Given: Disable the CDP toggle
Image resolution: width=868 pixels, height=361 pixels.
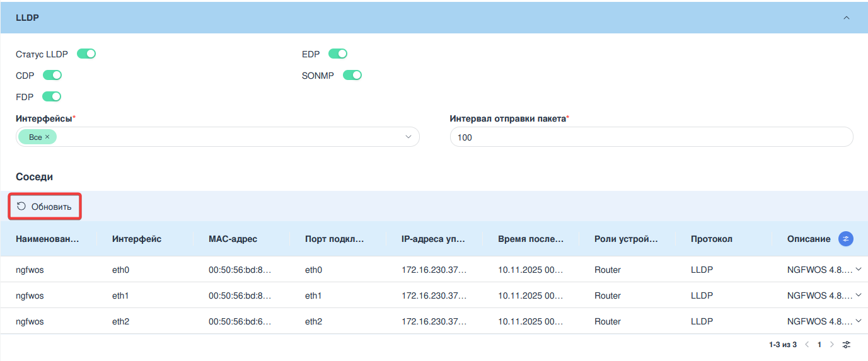Looking at the screenshot, I should [x=52, y=76].
